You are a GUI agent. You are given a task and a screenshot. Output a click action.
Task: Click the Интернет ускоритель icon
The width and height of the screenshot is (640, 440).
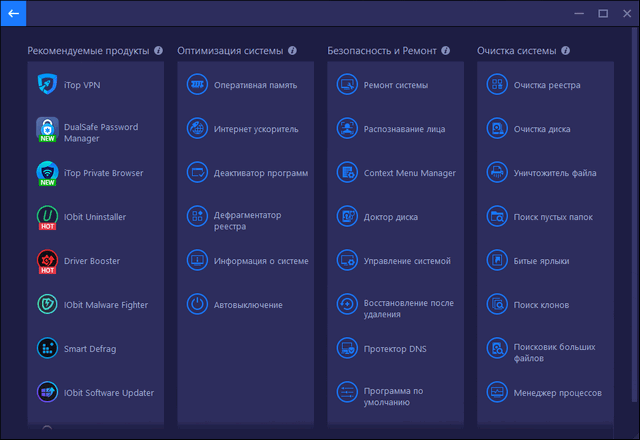(197, 128)
